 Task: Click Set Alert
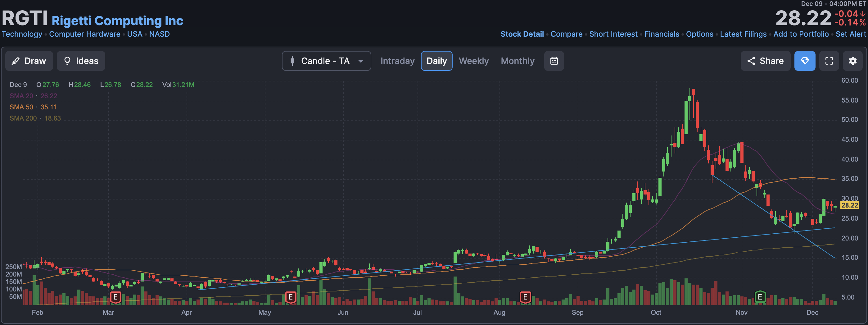click(851, 34)
